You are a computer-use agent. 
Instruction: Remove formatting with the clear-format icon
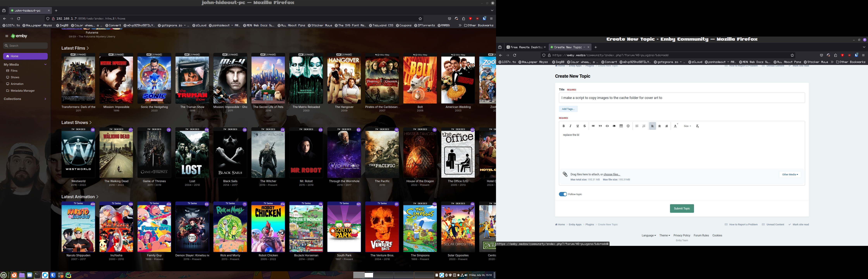pos(697,126)
